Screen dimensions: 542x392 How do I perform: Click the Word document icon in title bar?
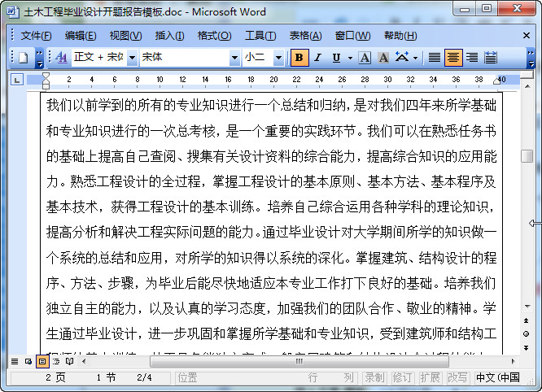tap(13, 11)
